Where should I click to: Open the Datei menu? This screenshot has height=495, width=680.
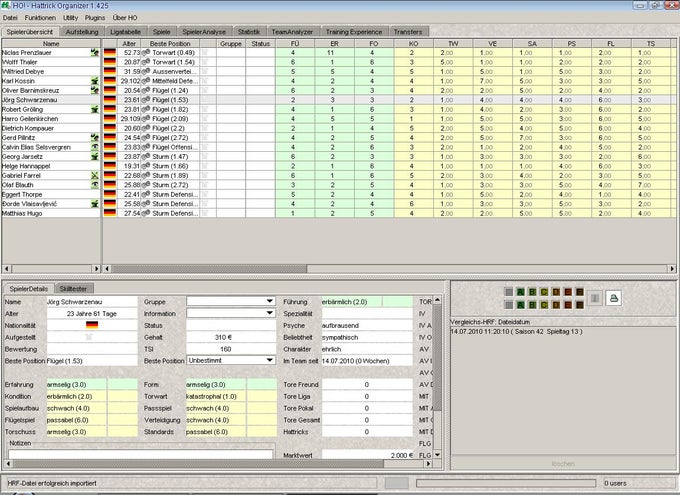click(x=10, y=18)
